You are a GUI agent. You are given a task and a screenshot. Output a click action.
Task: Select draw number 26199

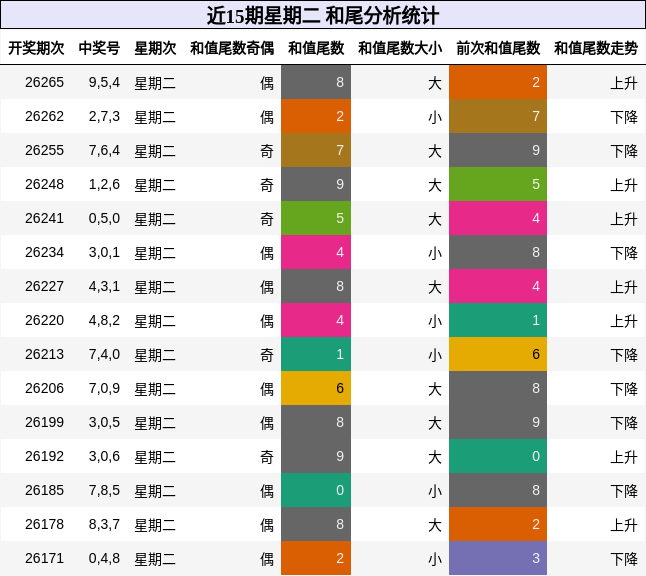44,422
